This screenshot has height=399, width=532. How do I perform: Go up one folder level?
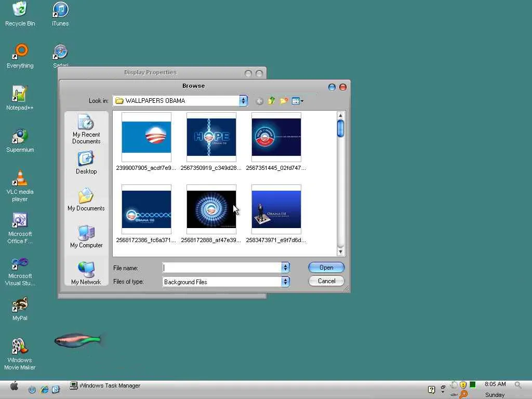coord(271,101)
